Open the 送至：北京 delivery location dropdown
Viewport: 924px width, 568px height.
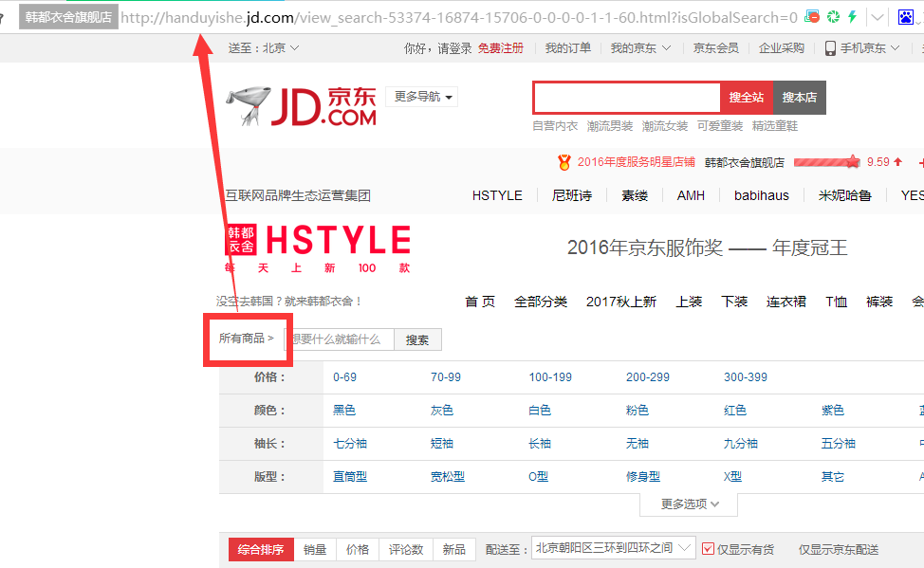point(264,47)
